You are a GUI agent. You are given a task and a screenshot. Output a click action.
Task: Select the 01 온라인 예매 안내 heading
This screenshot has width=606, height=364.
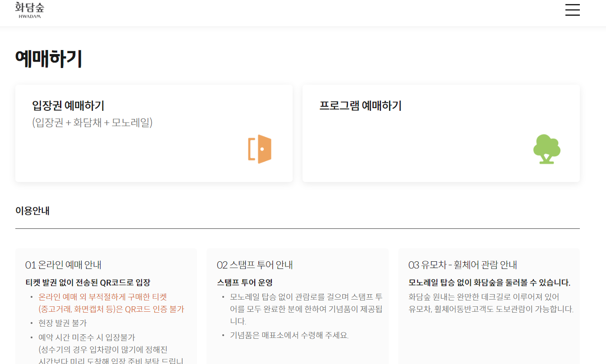[x=64, y=265]
